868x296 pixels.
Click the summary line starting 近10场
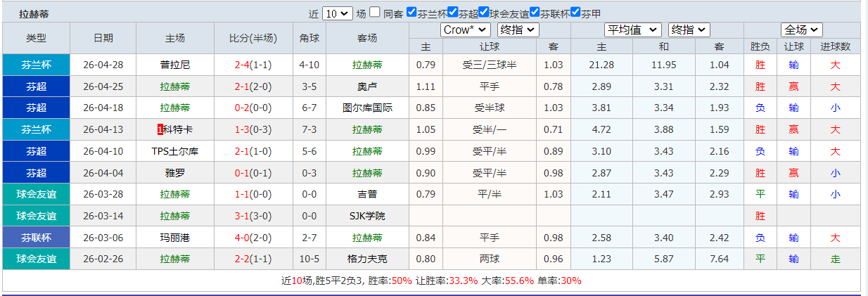click(x=431, y=281)
